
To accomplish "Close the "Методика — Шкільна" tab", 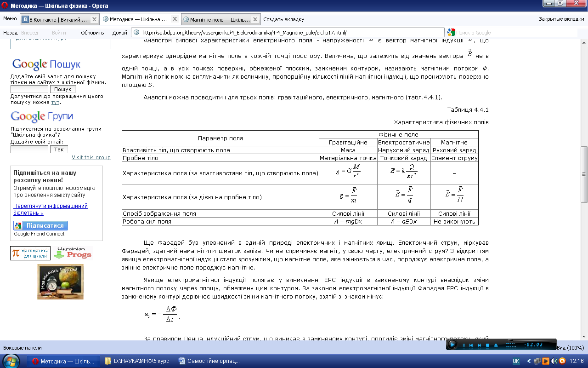I will (x=174, y=19).
